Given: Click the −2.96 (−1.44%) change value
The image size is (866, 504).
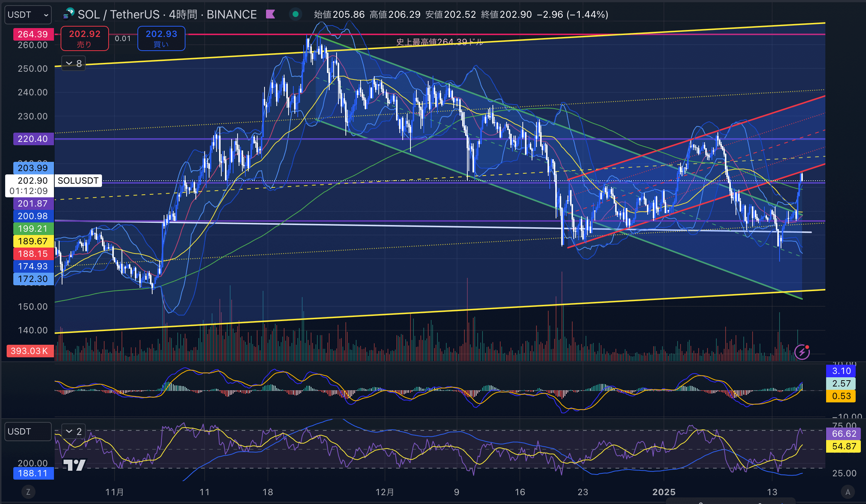Looking at the screenshot, I should [572, 14].
